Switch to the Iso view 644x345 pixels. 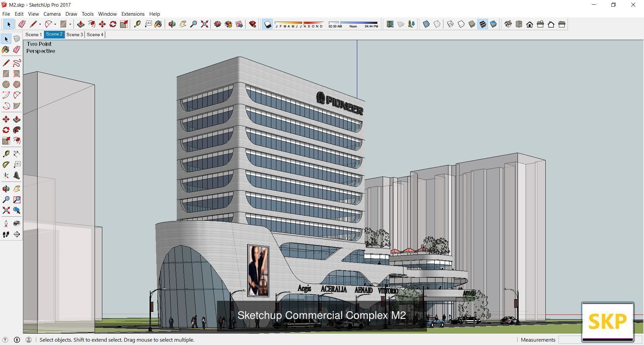coord(508,24)
